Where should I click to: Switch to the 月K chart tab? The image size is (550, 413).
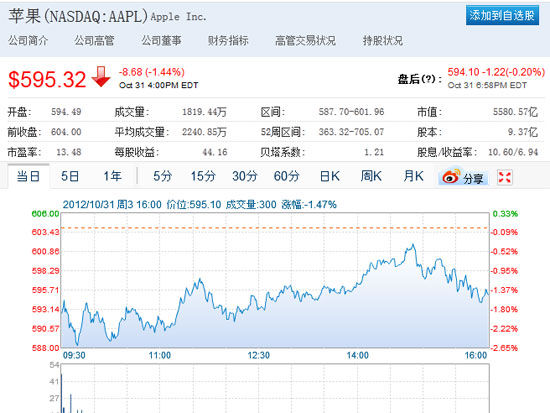(414, 176)
